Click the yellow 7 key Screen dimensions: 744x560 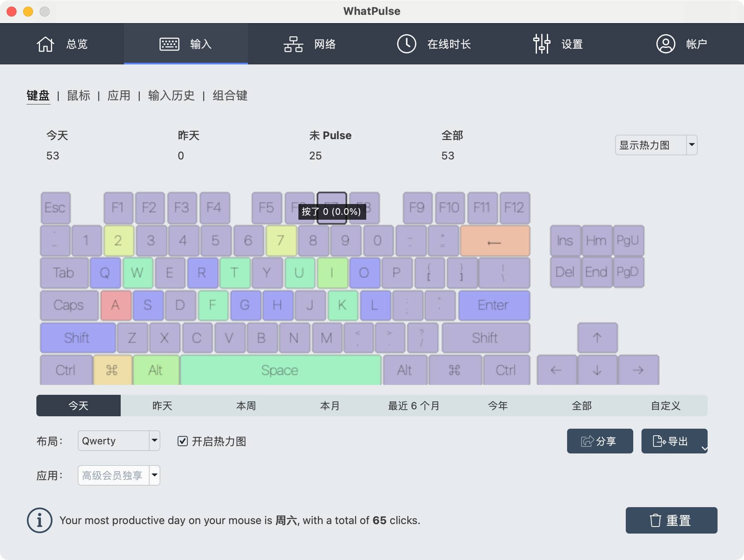[281, 241]
